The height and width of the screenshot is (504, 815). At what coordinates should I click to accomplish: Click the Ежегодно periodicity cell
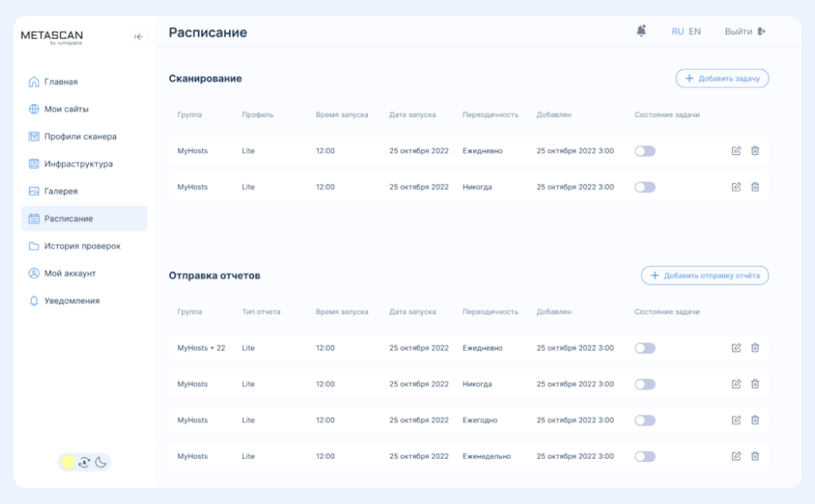pyautogui.click(x=479, y=420)
